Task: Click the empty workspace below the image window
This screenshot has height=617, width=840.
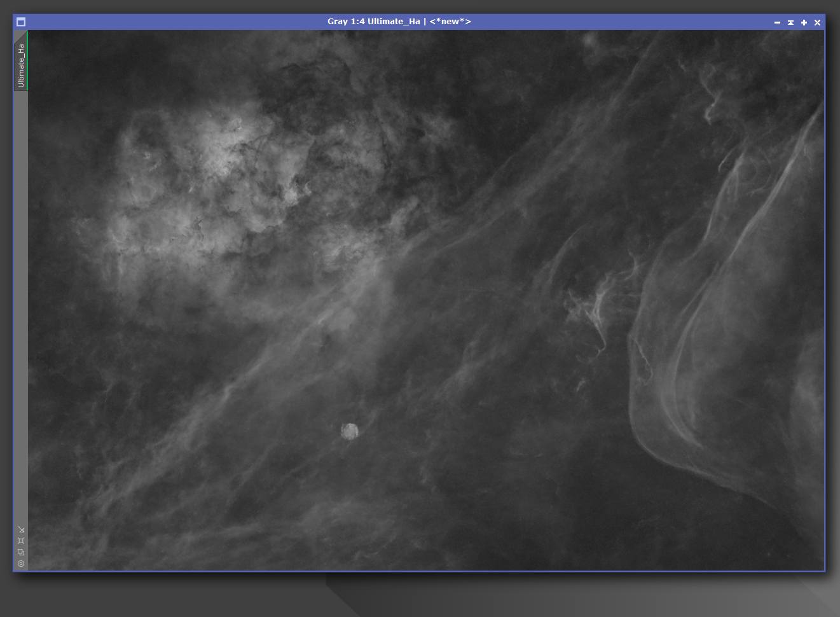Action: tap(191, 595)
